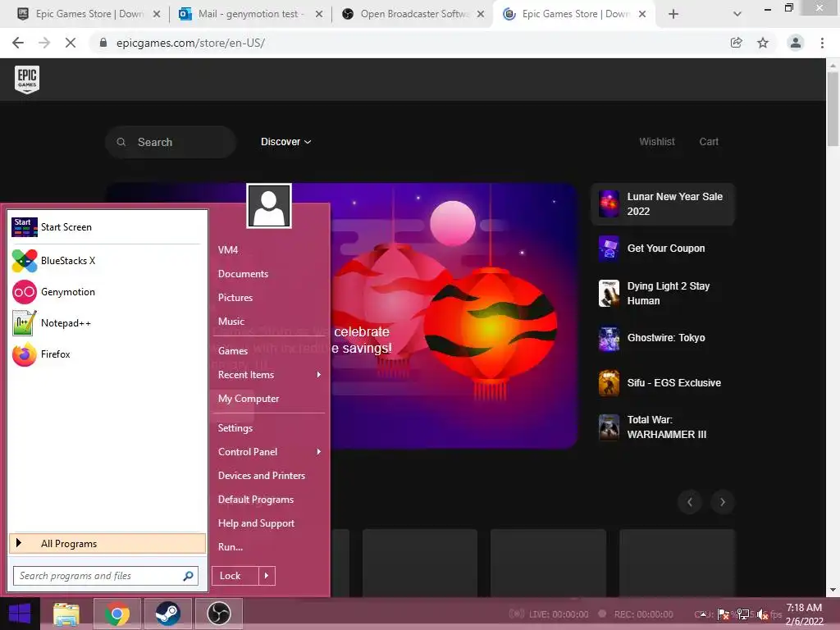Open the Lock options arrow

pyautogui.click(x=267, y=576)
